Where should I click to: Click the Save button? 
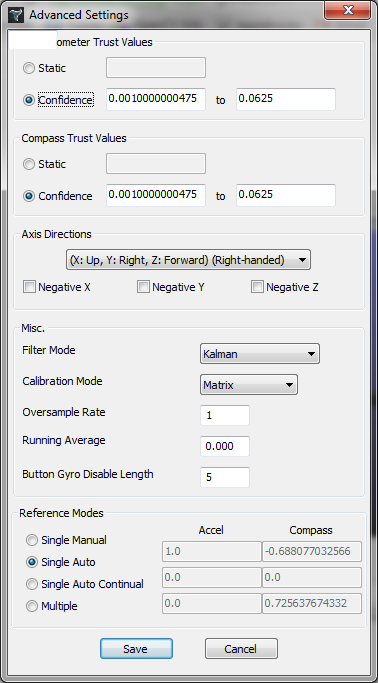point(136,649)
